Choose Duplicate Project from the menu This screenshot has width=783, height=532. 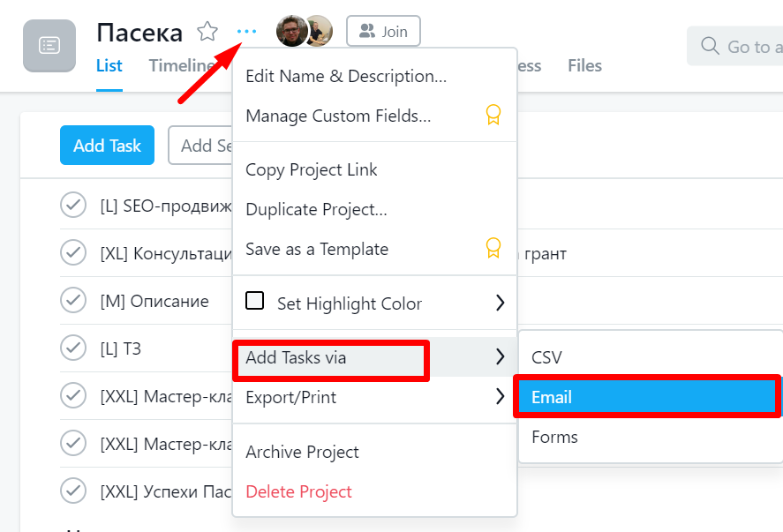click(316, 209)
